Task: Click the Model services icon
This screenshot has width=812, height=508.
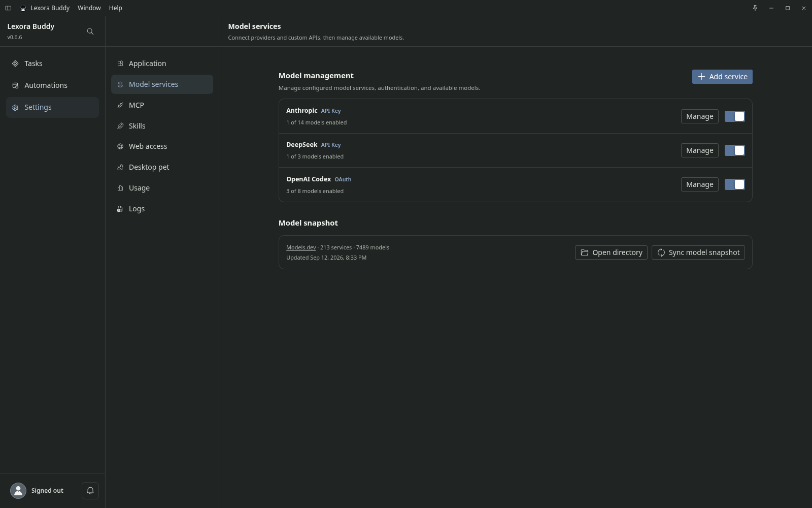Action: pos(120,84)
